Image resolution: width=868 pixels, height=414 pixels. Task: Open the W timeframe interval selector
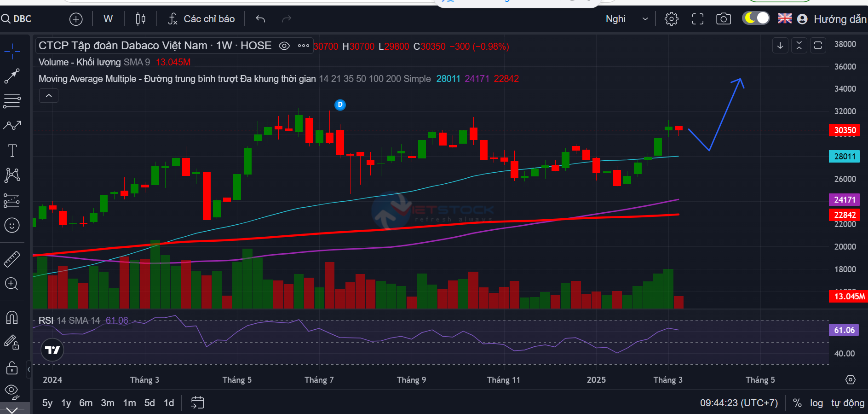tap(108, 19)
